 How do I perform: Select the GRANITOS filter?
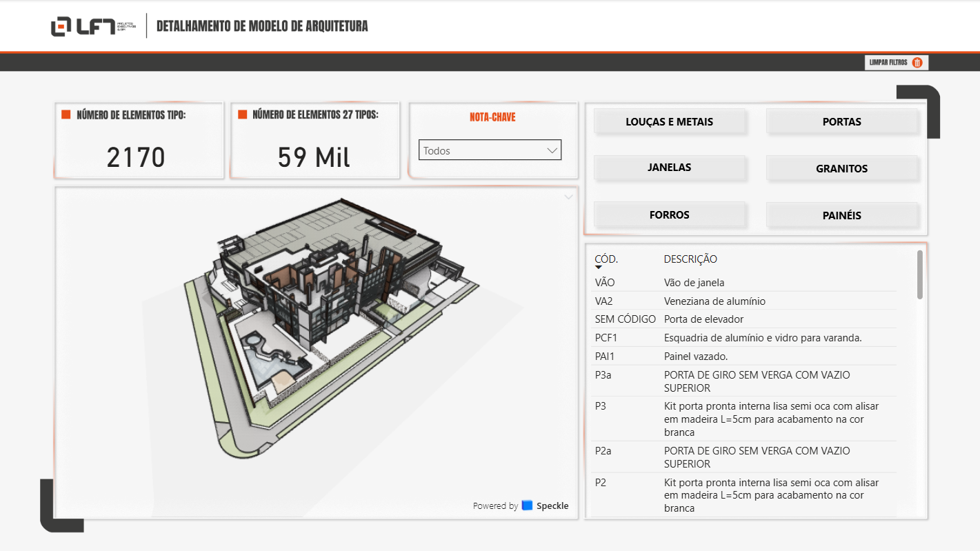pyautogui.click(x=842, y=168)
